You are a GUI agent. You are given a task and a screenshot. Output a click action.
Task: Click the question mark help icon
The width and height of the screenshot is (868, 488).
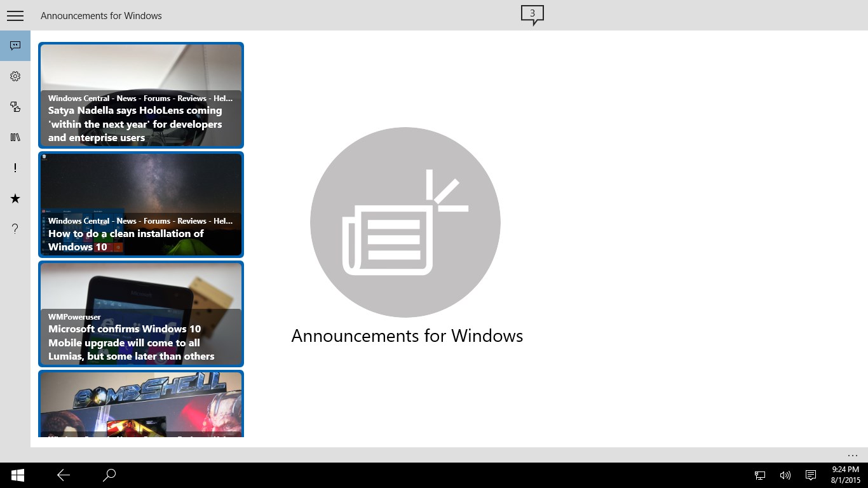(15, 229)
